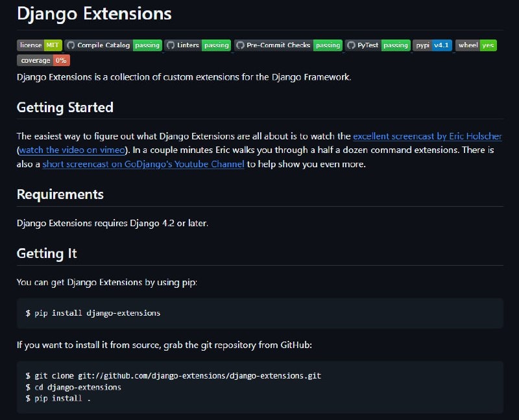Open short screencast on GoDjango's Youtube Channel
Image resolution: width=519 pixels, height=420 pixels.
[x=143, y=164]
